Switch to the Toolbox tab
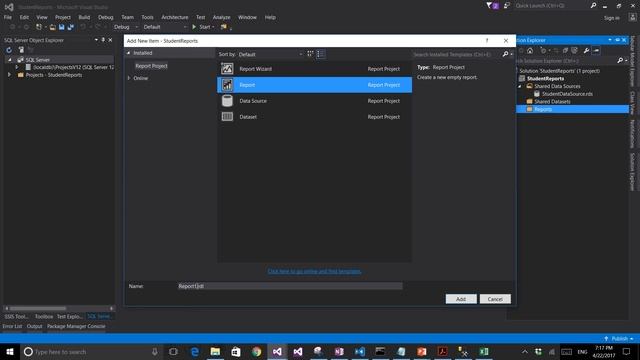 pyautogui.click(x=44, y=316)
